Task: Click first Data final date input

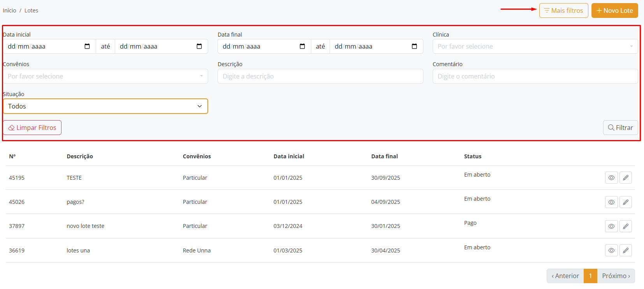Action: point(264,46)
